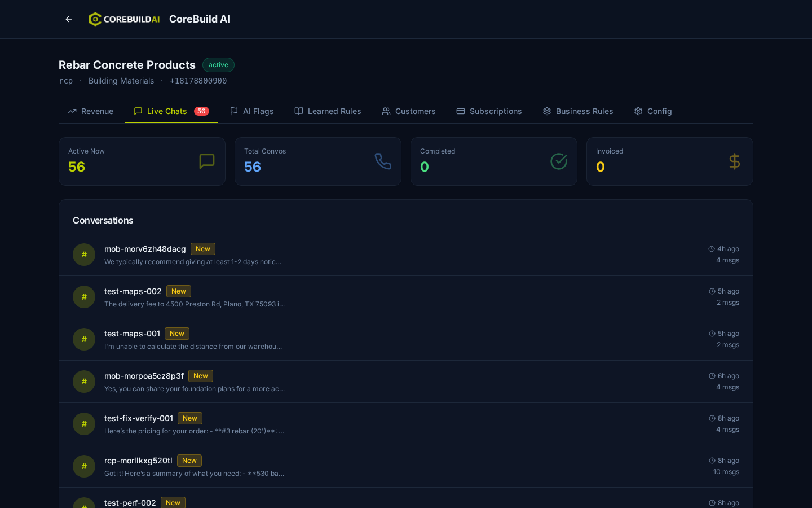Click preview 'Yes, you can share your foundation plans...'
Image resolution: width=812 pixels, height=508 pixels.
[195, 389]
